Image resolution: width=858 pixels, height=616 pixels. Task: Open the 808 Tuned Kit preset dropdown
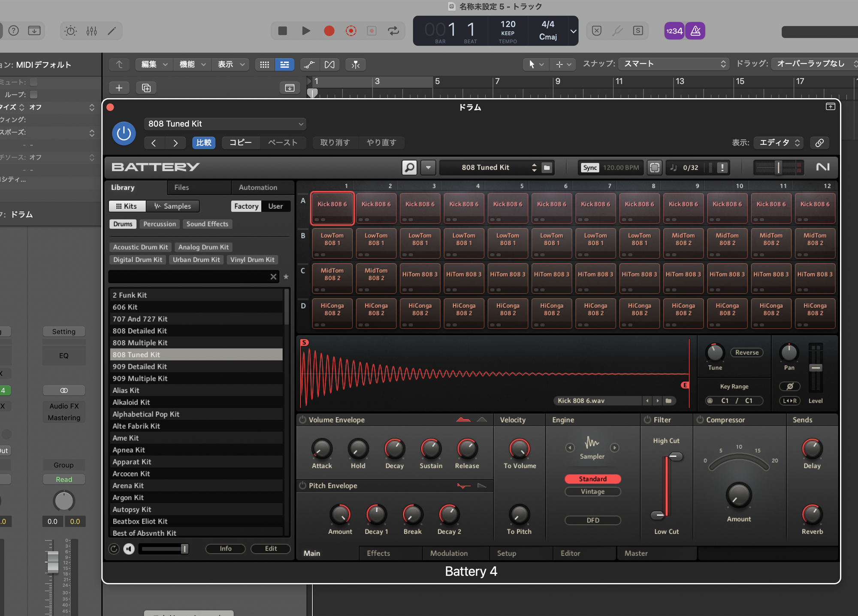[225, 124]
